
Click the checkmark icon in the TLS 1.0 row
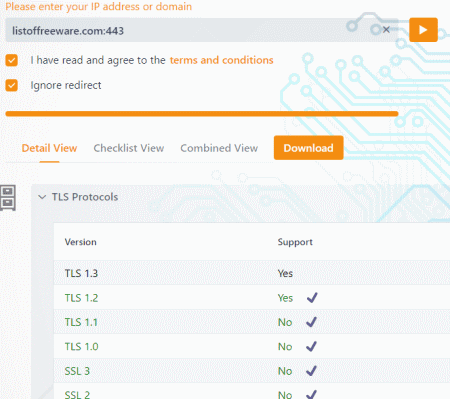(311, 346)
